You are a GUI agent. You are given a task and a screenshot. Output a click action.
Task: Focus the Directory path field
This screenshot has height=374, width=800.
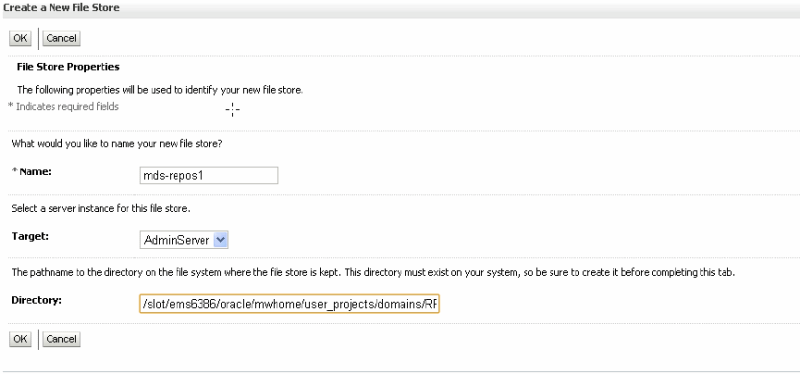[289, 305]
